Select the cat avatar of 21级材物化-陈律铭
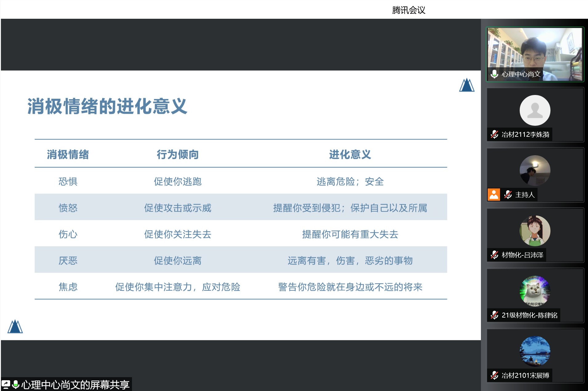Viewport: 588px width, 391px height. coord(535,291)
